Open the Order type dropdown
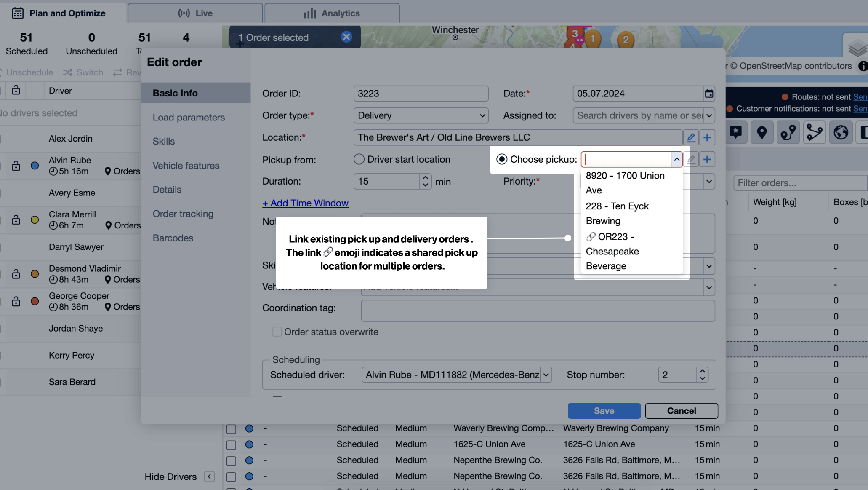Image resolution: width=868 pixels, height=490 pixels. (x=482, y=115)
